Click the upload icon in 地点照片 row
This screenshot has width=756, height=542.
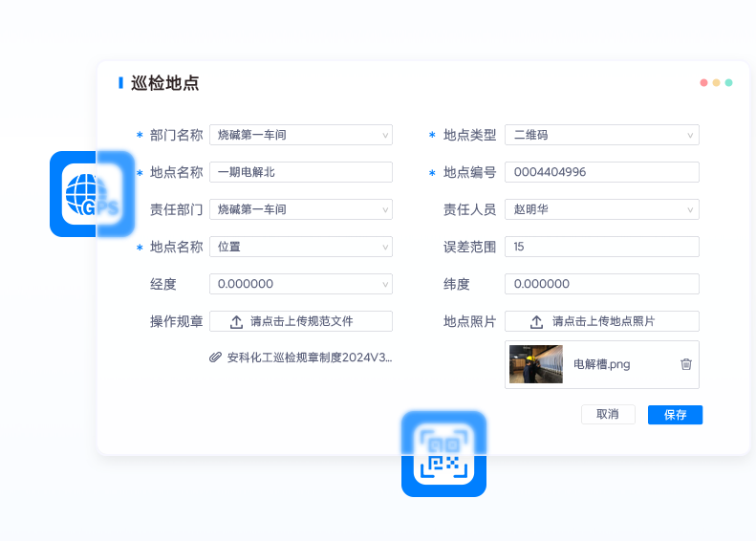click(536, 322)
